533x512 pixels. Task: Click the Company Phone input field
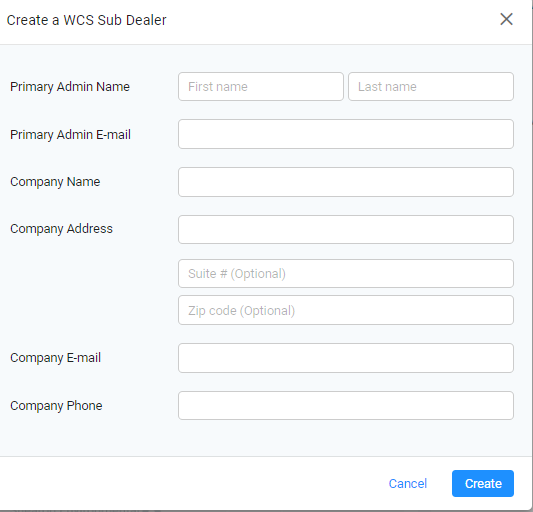(346, 405)
